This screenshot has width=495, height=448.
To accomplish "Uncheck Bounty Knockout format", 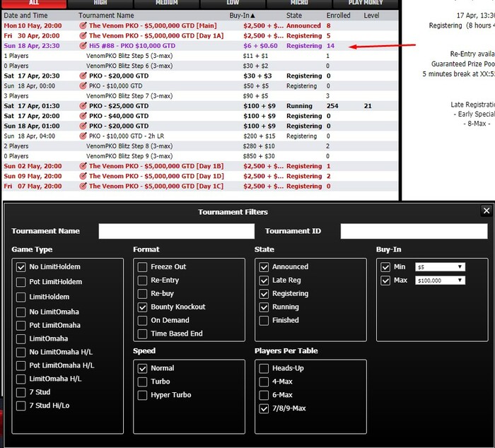I will tap(142, 307).
